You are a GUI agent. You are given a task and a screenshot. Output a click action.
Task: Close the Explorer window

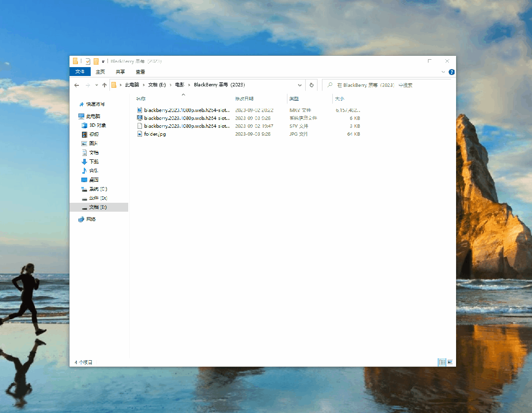pos(447,61)
